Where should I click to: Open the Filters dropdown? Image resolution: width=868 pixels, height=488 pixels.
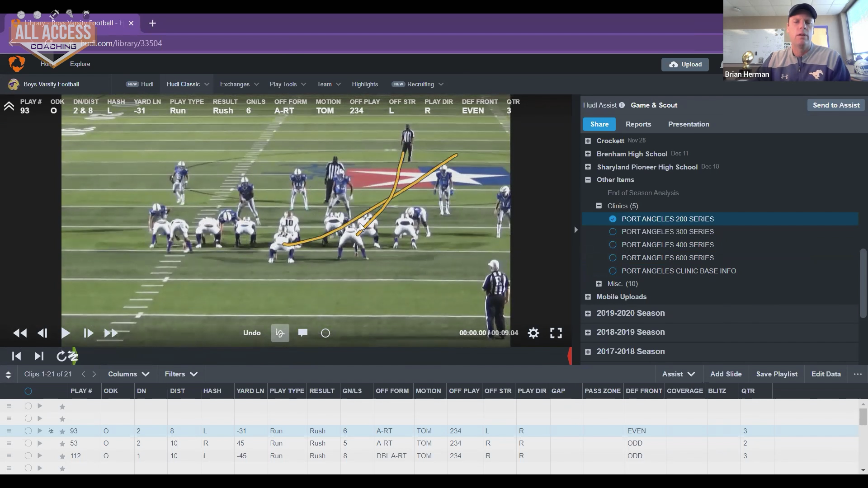(181, 374)
